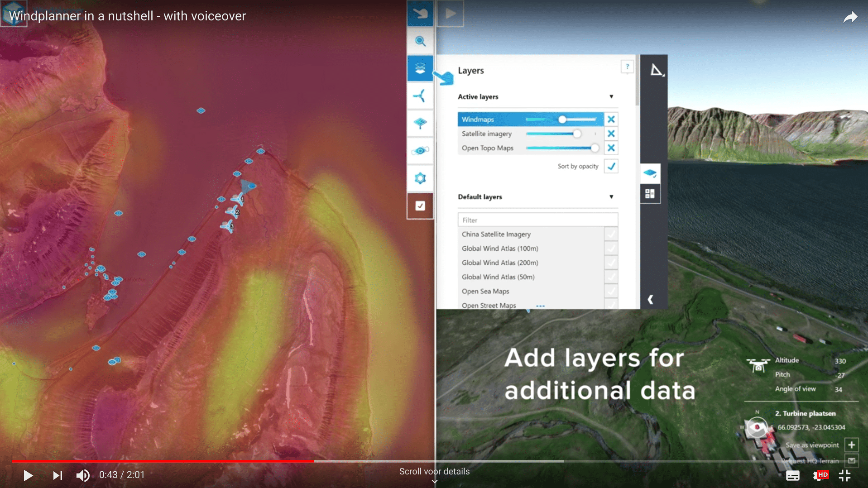Enable Open Sea Maps checkbox
Viewport: 868px width, 488px height.
[x=611, y=292]
